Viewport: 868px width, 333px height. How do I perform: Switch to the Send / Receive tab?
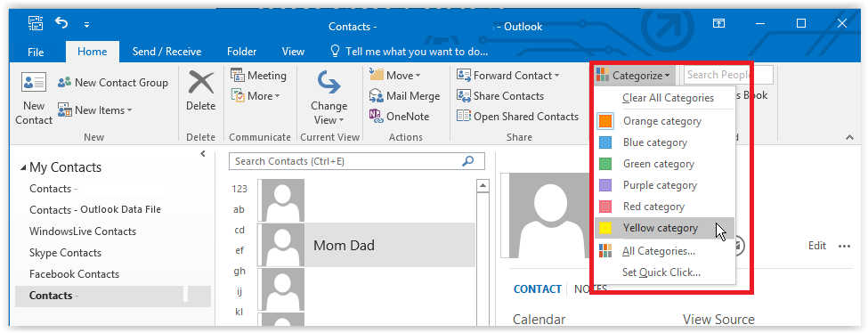[x=166, y=52]
